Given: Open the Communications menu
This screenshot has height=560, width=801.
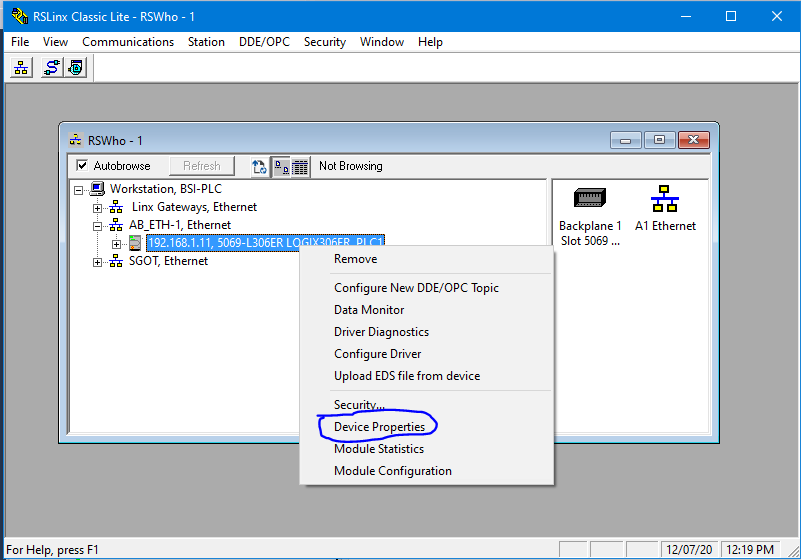Looking at the screenshot, I should (128, 42).
